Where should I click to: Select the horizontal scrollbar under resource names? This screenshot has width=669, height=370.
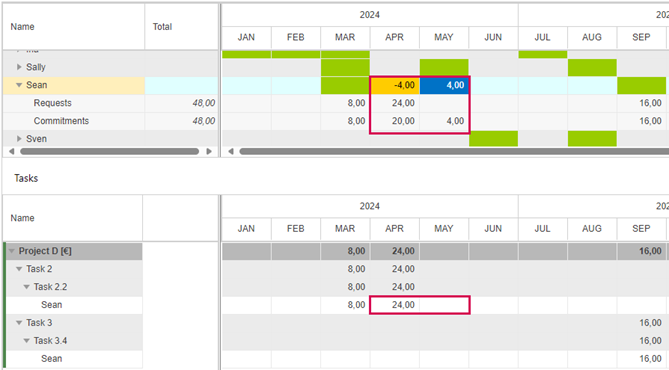[x=110, y=151]
